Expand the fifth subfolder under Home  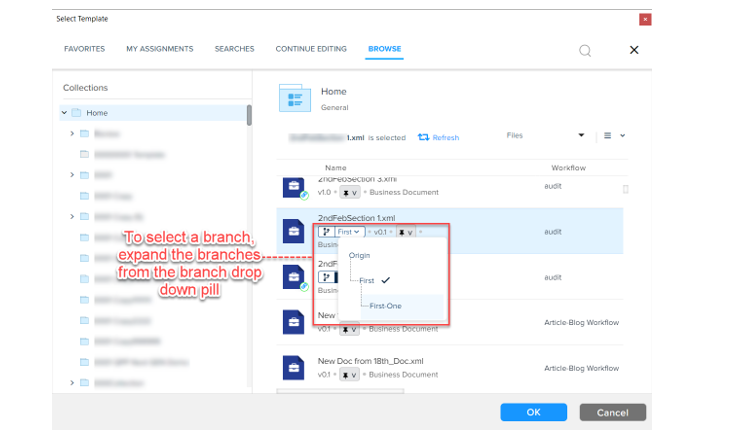72,217
